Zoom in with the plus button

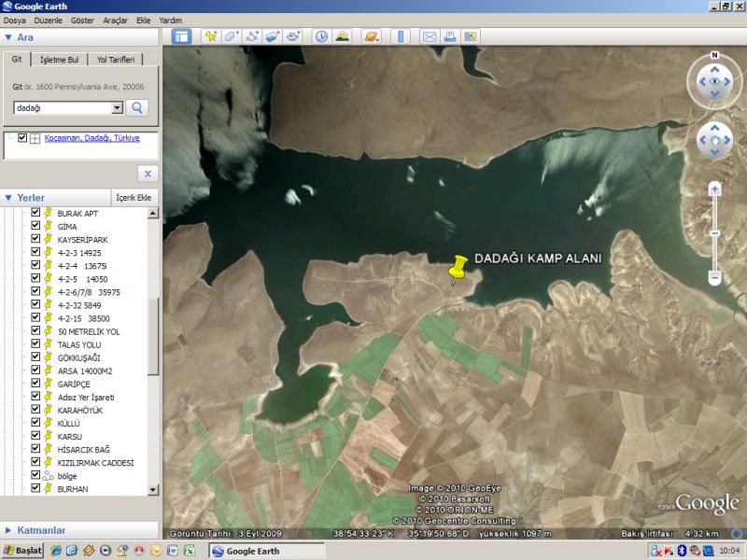pos(714,189)
